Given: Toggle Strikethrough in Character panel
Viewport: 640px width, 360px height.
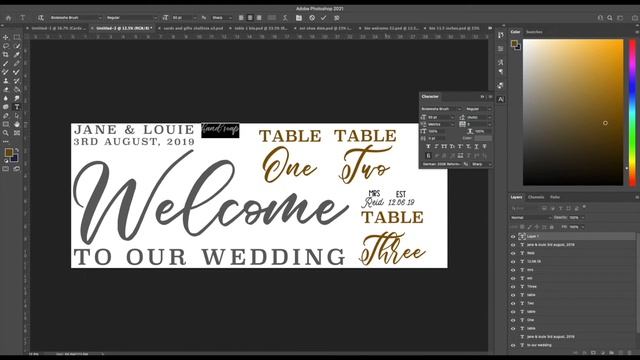Looking at the screenshot, I should click(x=484, y=146).
